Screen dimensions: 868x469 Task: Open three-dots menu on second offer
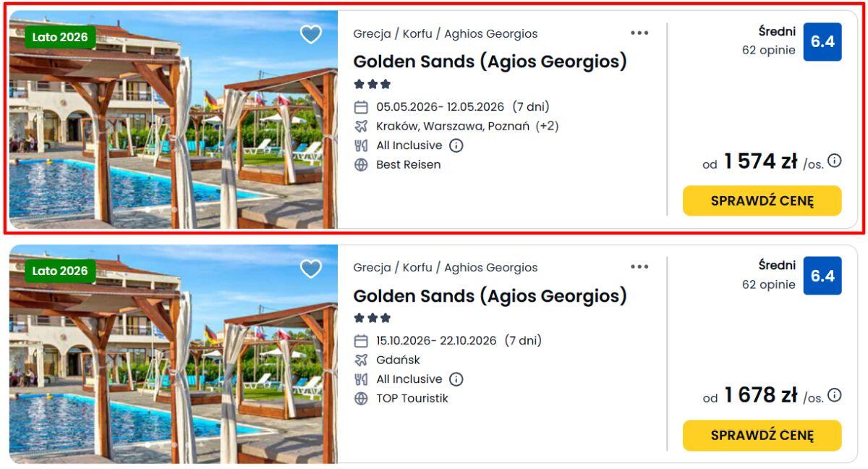coord(639,267)
